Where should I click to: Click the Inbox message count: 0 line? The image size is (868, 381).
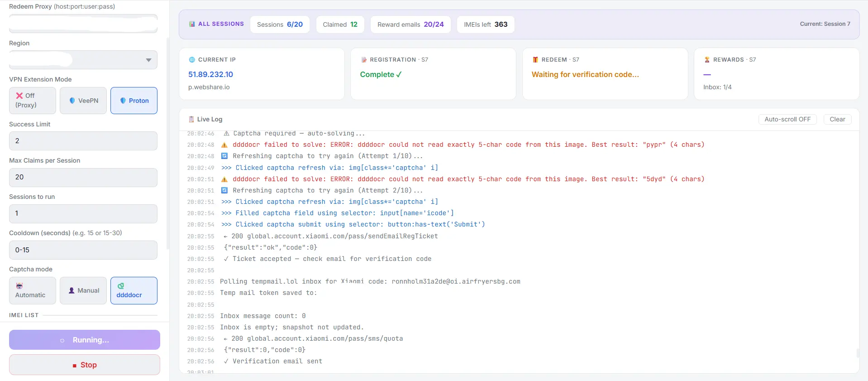(263, 316)
